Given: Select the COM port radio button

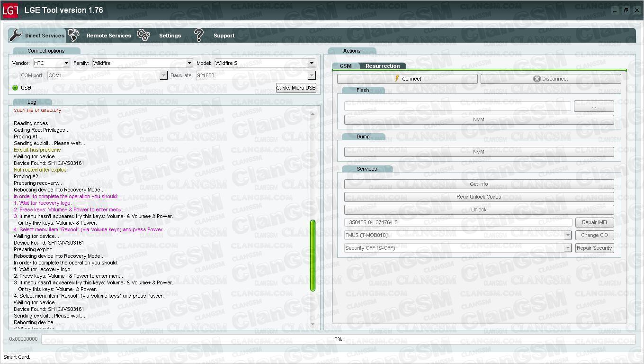Looking at the screenshot, I should pyautogui.click(x=15, y=75).
